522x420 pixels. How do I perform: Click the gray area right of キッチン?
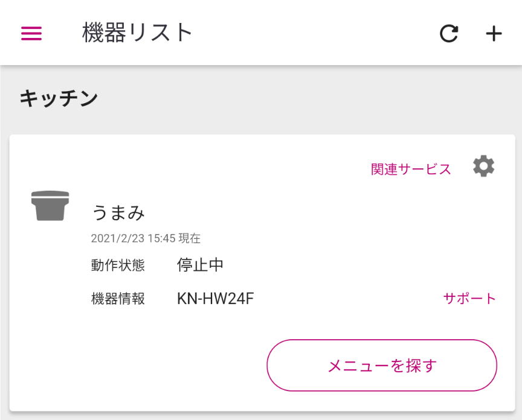click(302, 98)
